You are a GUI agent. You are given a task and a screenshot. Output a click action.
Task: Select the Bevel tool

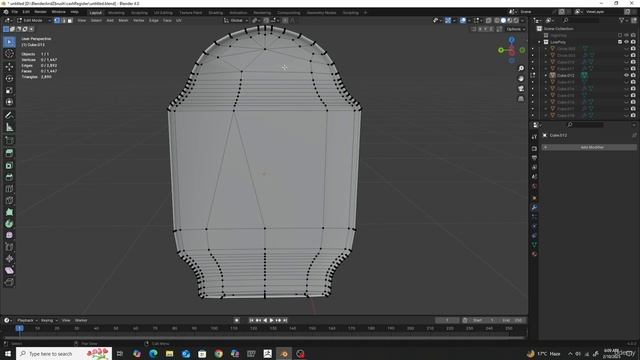coord(9,177)
